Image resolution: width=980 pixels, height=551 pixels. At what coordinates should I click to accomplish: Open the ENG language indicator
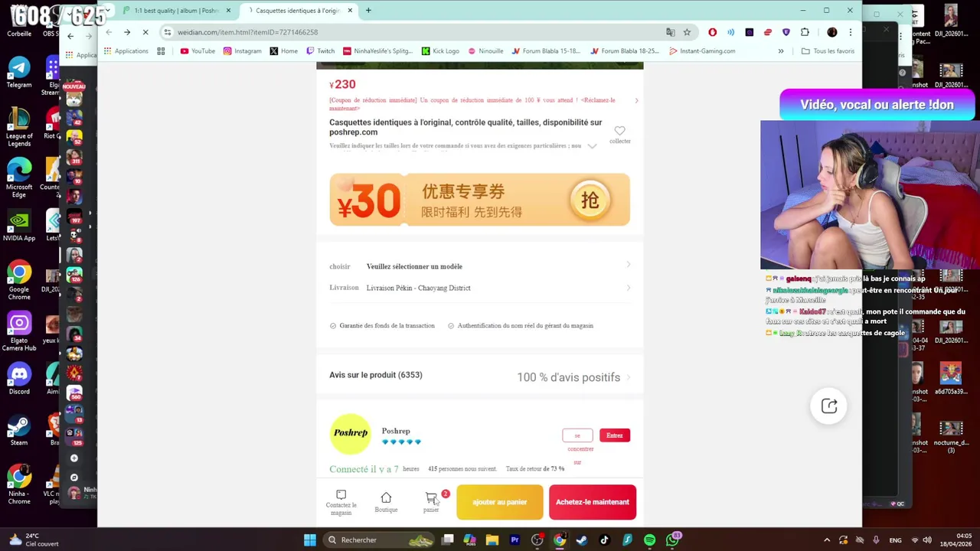[x=894, y=540]
